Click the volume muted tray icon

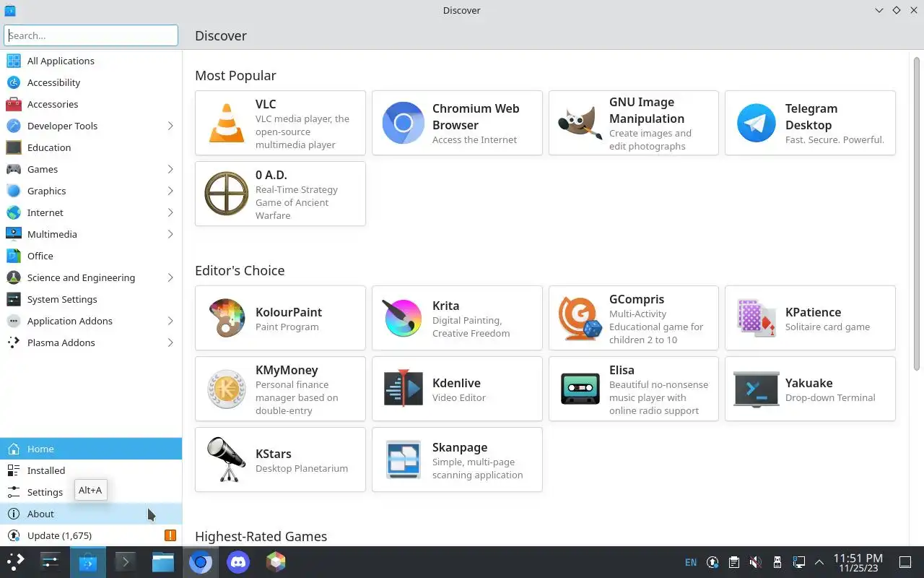click(755, 562)
